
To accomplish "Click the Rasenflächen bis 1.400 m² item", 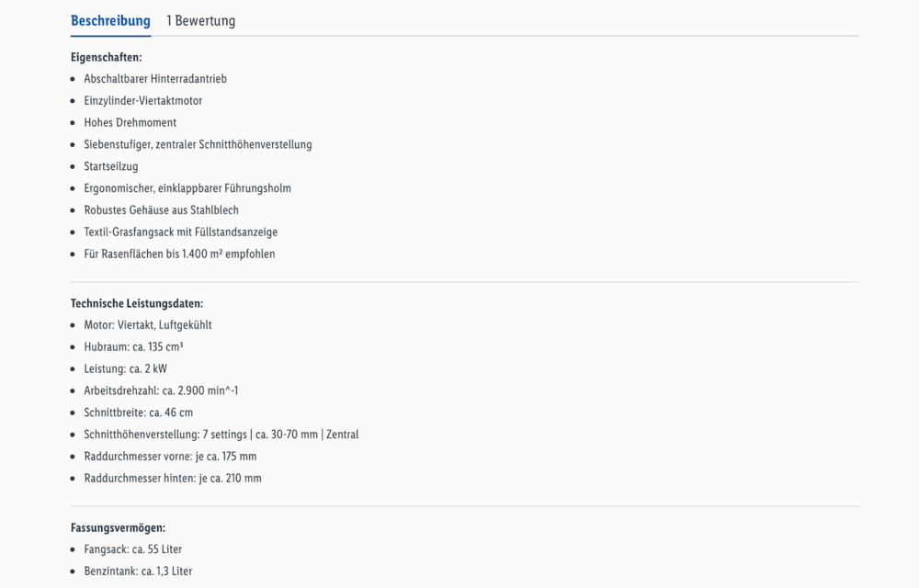I will (x=179, y=254).
